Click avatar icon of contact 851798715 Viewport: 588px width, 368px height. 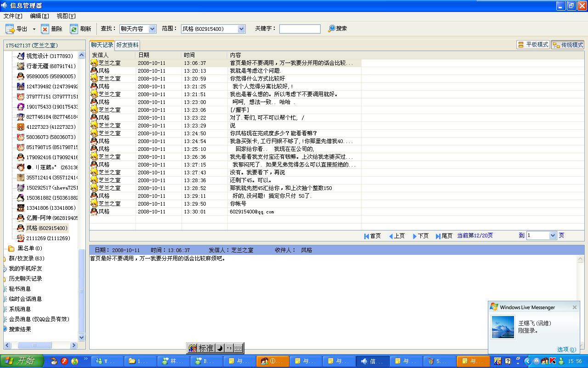(21, 147)
